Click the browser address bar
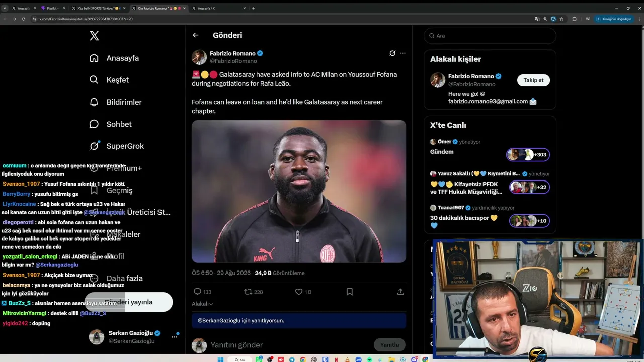Viewport: 644px width, 362px height. (x=282, y=19)
